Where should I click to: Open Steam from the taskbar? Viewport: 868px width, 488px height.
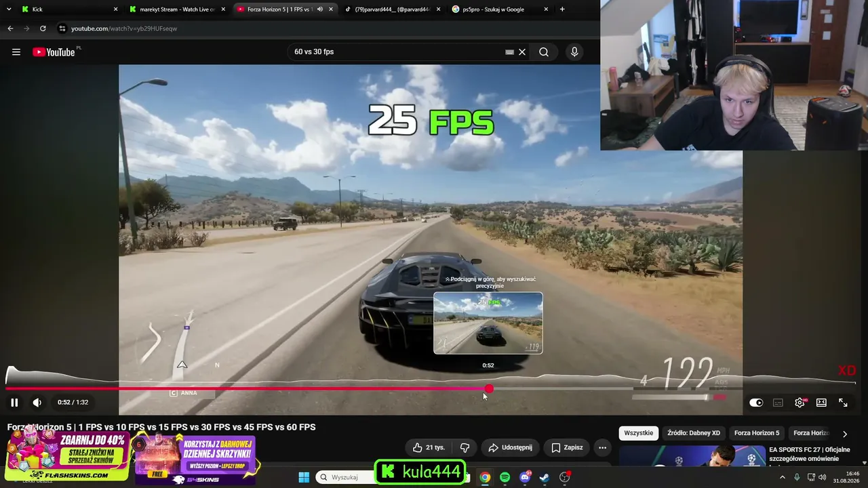point(545,477)
